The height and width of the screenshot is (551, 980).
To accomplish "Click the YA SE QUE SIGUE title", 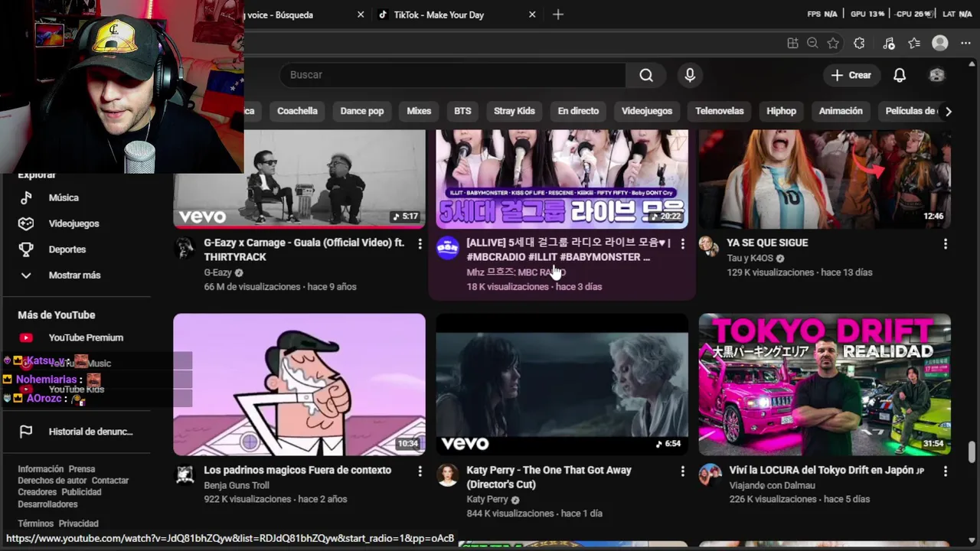I will pos(767,243).
